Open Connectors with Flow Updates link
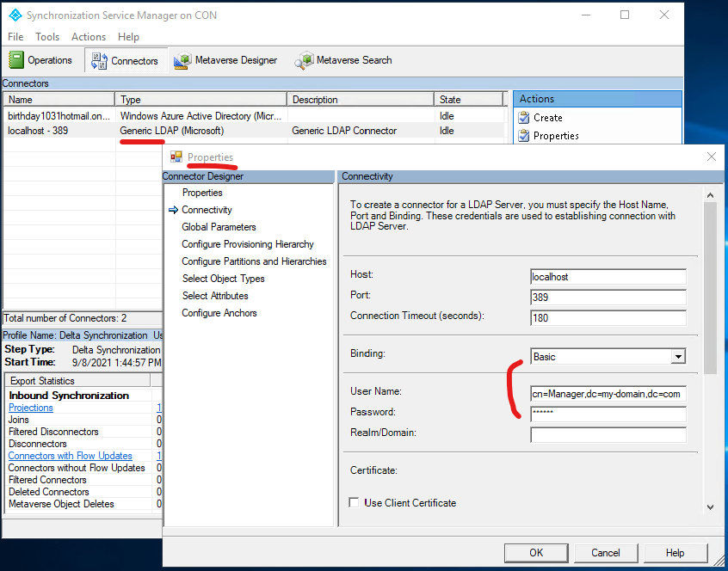Viewport: 728px width, 571px height. point(70,456)
